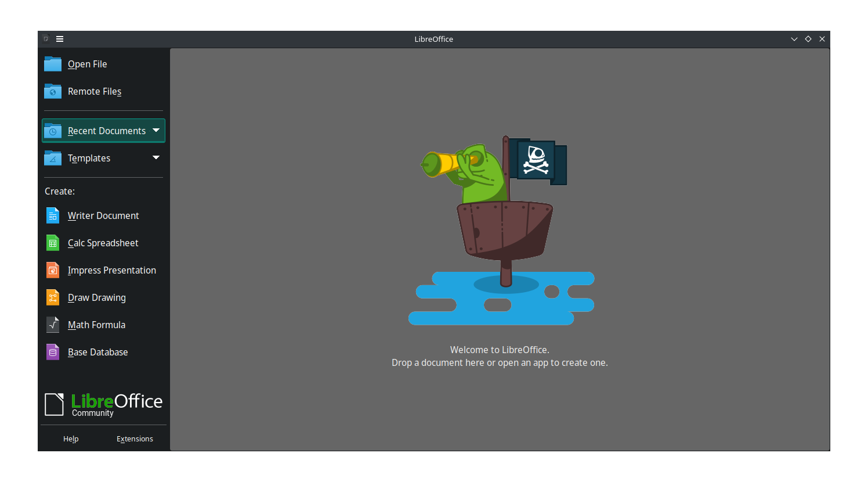The image size is (868, 496).
Task: Click the Writer Document icon
Action: [53, 215]
